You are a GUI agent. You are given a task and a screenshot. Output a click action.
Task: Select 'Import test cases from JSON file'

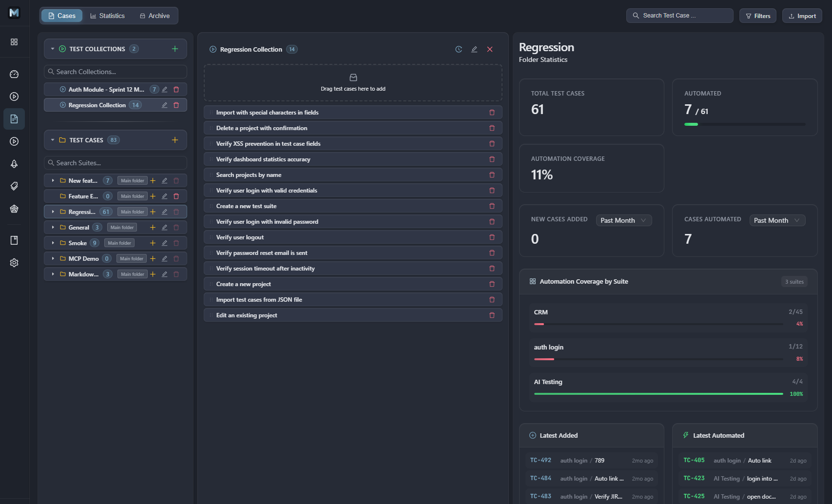353,300
